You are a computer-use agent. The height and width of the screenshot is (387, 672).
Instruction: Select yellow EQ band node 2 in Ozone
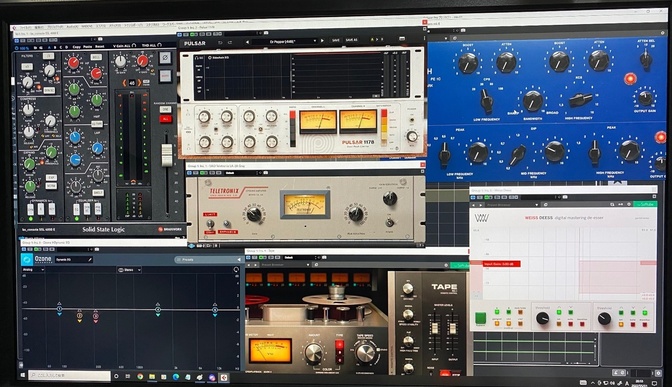[x=79, y=315]
